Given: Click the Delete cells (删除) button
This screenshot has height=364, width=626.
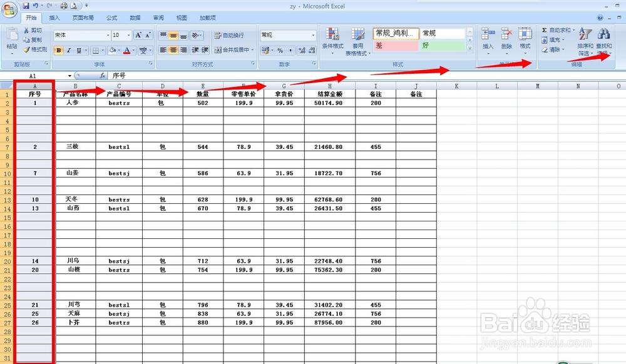Looking at the screenshot, I should pyautogui.click(x=506, y=41).
